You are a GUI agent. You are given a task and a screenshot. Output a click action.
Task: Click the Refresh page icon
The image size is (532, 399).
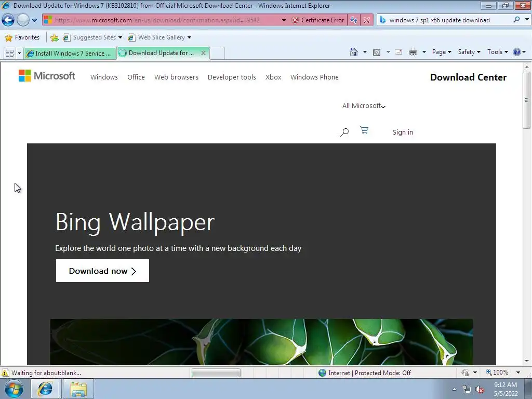click(x=353, y=20)
